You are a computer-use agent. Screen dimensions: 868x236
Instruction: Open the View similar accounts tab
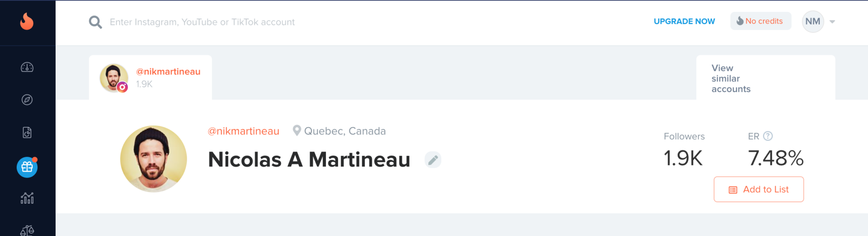[765, 78]
